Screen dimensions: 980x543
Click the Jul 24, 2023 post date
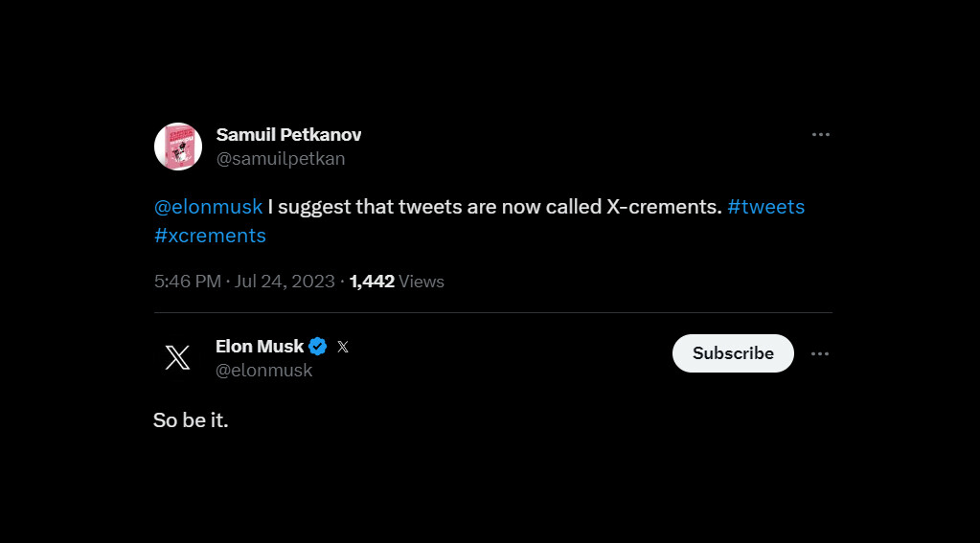pos(284,282)
